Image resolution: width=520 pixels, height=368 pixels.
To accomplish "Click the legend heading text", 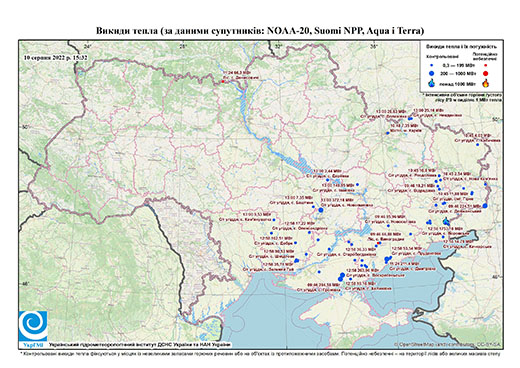I will coord(462,47).
